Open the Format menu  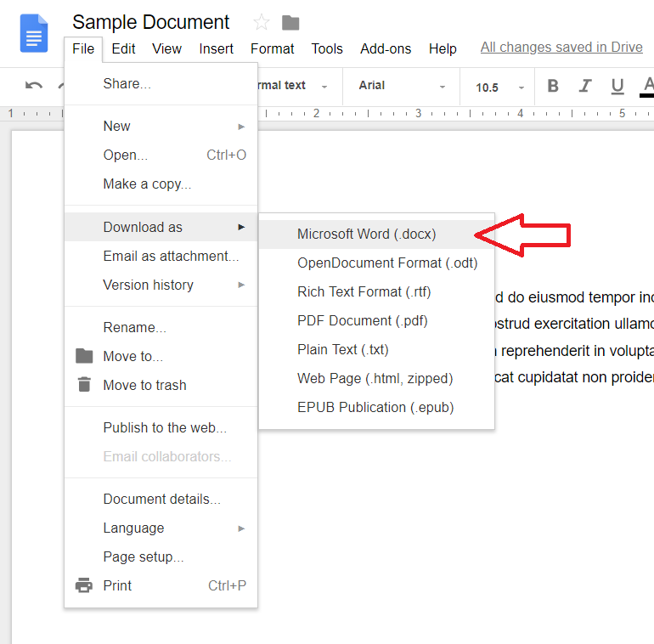[273, 48]
